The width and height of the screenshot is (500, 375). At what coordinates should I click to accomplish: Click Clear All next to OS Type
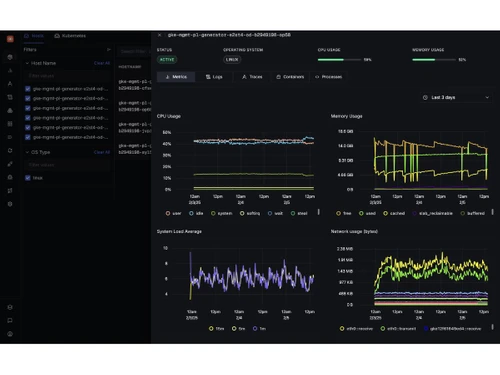tap(102, 152)
